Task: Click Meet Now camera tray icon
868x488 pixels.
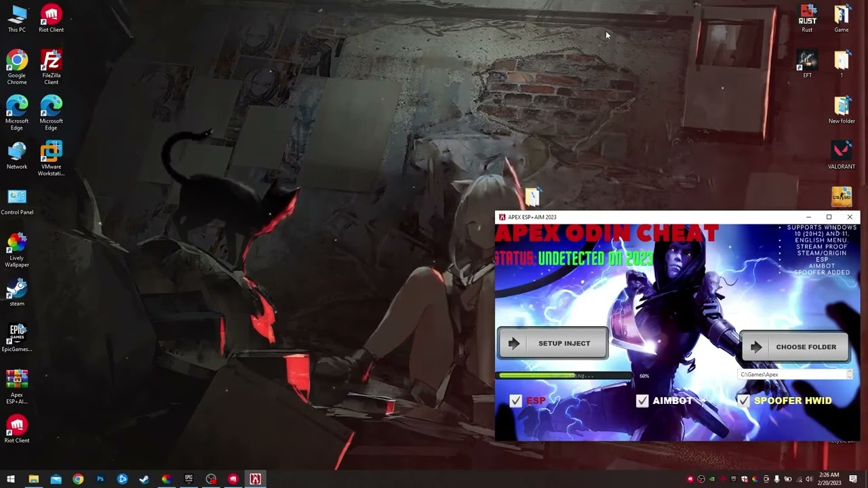Action: point(766,479)
